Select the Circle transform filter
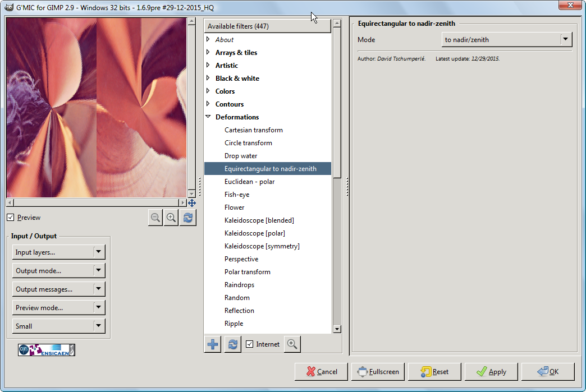Image resolution: width=586 pixels, height=392 pixels. [268, 143]
